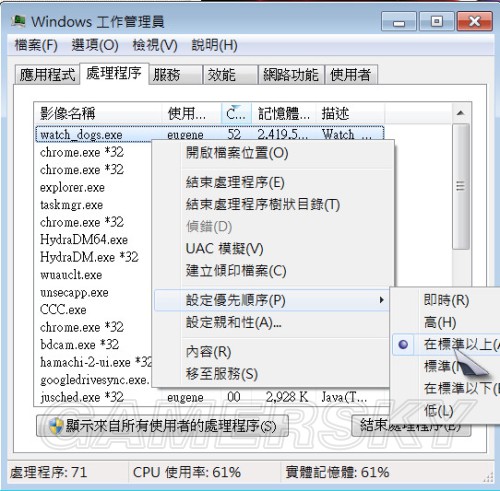Expand the 設定優先順序(P) submenu arrow
Image resolution: width=500 pixels, height=491 pixels.
click(x=382, y=300)
